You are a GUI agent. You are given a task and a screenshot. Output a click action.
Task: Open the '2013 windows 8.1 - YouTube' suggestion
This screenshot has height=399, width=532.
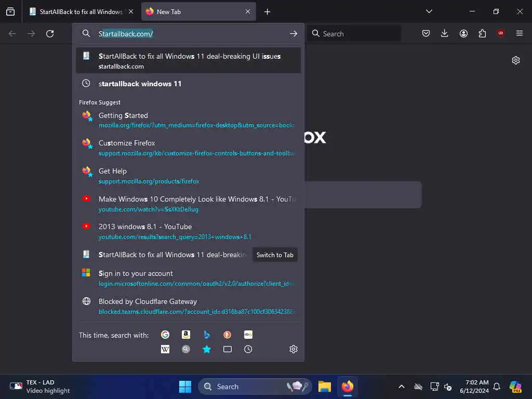click(188, 232)
